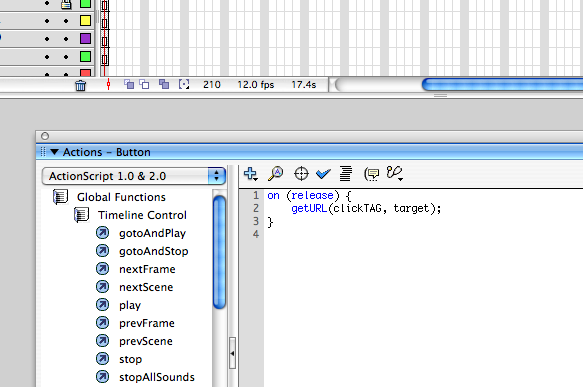
Task: Toggle lock dot on the purple-swatch layer
Action: [x=66, y=39]
